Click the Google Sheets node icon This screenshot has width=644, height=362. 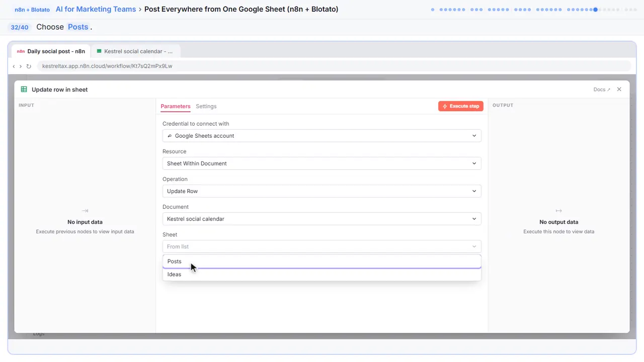(24, 89)
